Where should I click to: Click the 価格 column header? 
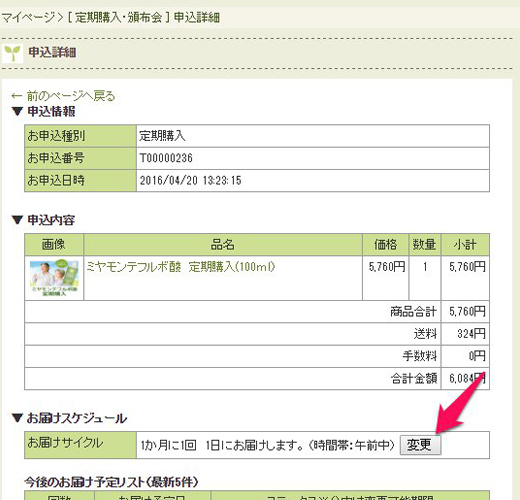[x=385, y=244]
